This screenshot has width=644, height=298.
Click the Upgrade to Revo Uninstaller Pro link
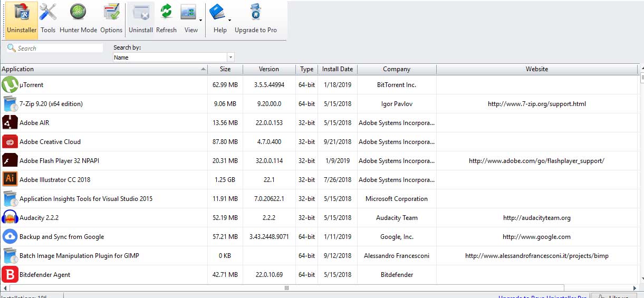click(x=542, y=296)
